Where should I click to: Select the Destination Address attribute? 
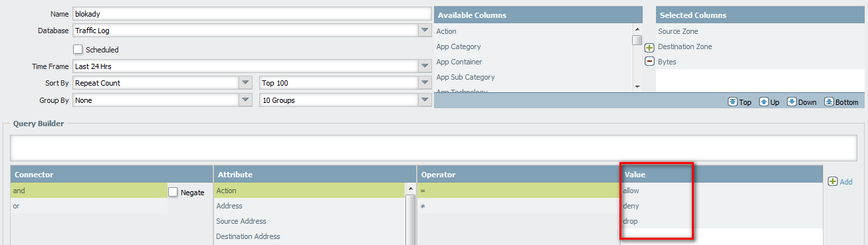pos(309,236)
